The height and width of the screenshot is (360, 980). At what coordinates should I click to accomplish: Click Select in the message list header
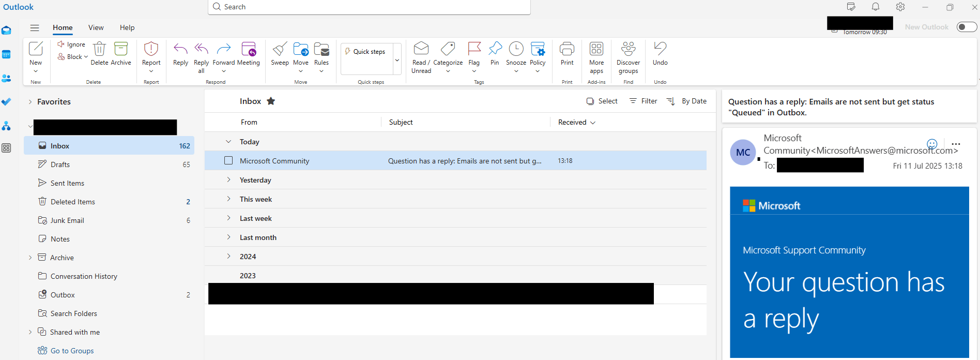602,101
